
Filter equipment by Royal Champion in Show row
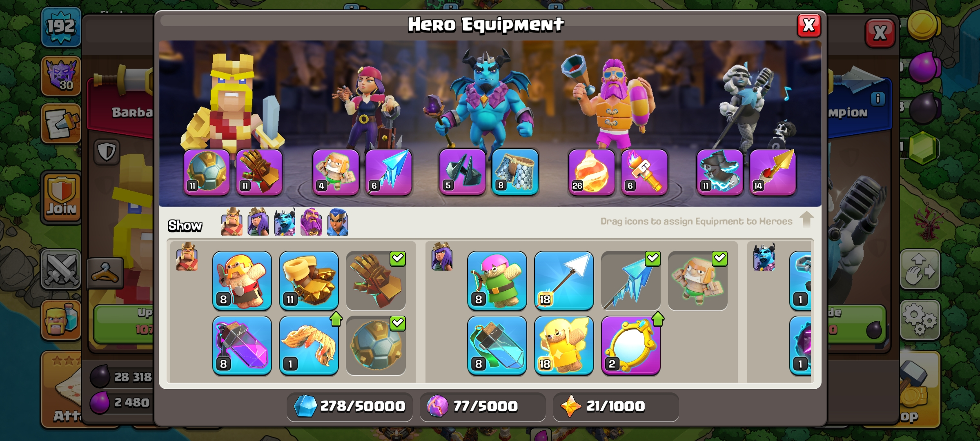click(338, 222)
